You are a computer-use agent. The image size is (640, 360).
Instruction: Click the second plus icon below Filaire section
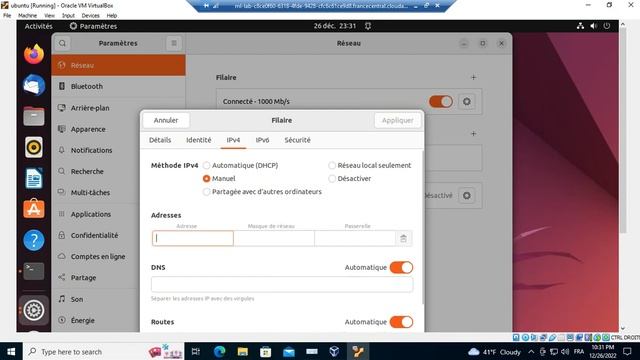click(x=473, y=133)
